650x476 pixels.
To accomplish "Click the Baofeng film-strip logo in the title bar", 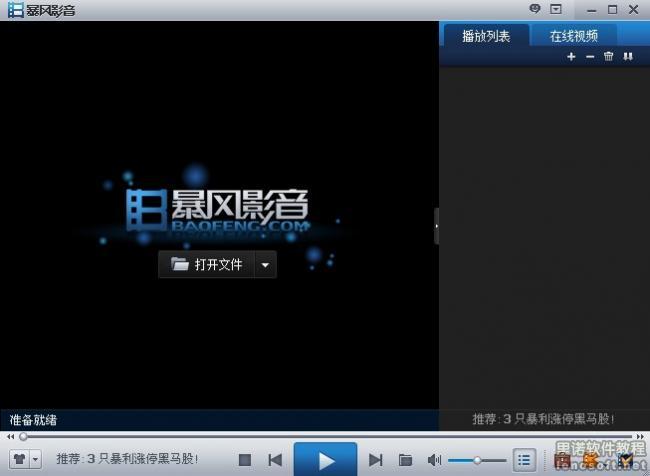I will (16, 10).
